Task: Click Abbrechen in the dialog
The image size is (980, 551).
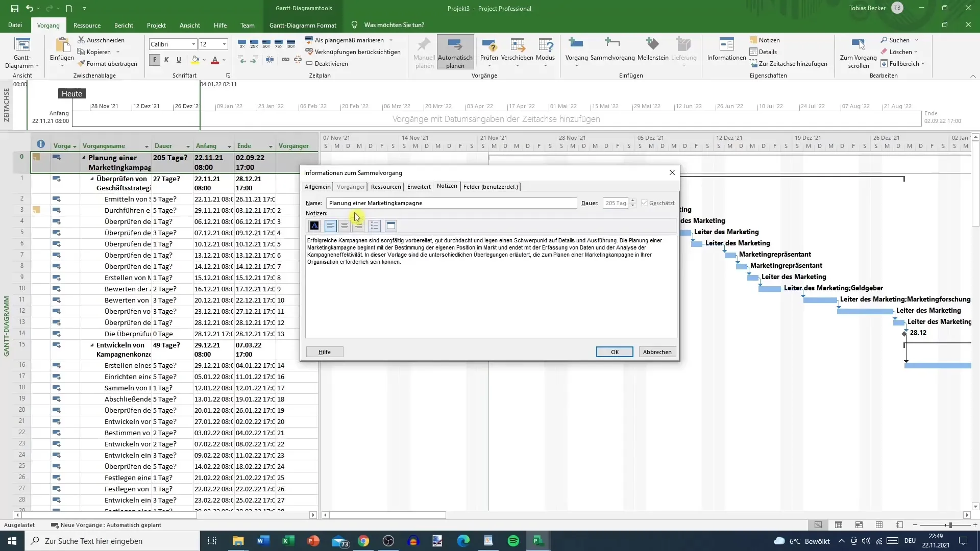Action: (657, 352)
